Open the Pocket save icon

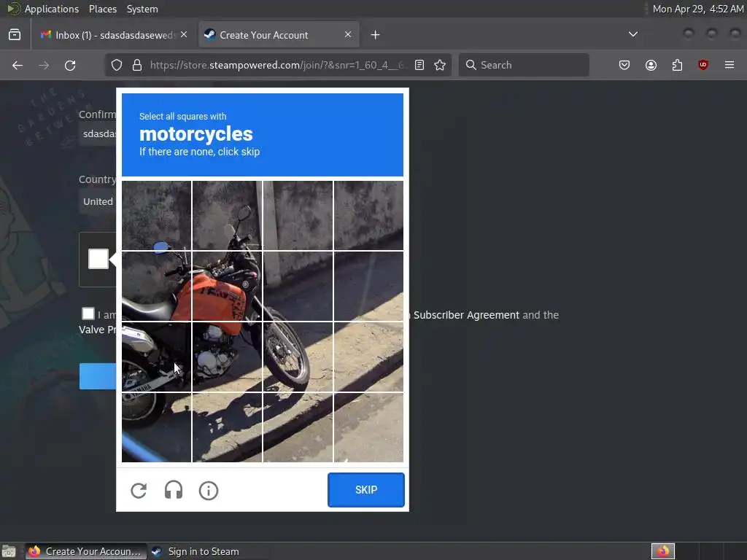tap(624, 65)
